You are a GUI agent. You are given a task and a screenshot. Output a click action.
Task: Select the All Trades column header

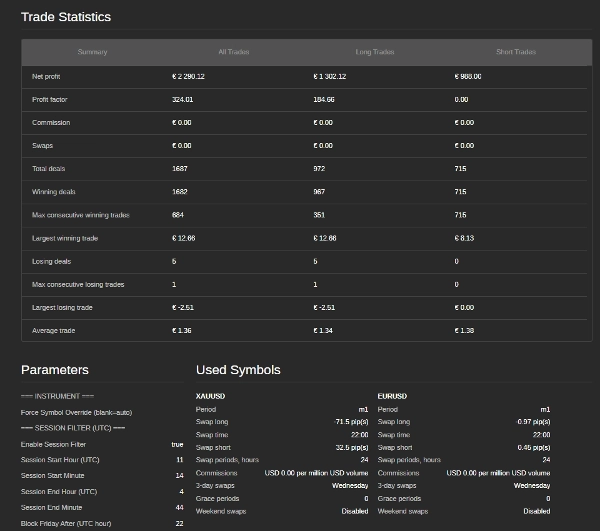click(233, 52)
